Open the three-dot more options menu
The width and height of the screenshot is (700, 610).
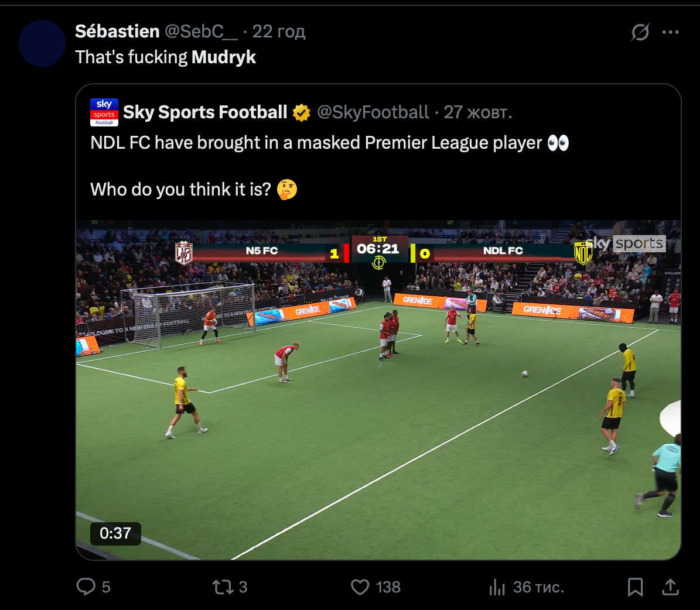[670, 32]
